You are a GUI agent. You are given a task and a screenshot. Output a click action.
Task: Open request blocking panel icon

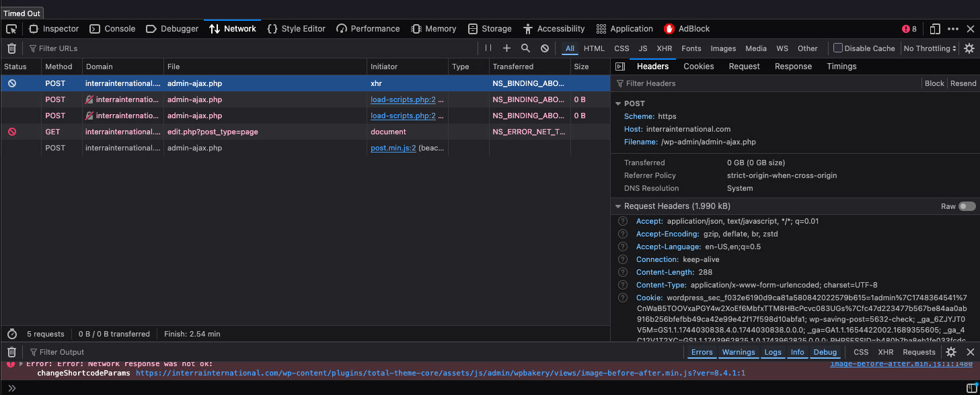click(x=545, y=48)
